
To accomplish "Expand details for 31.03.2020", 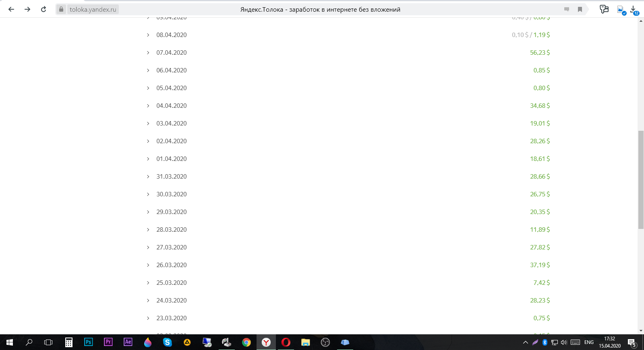I will [148, 177].
